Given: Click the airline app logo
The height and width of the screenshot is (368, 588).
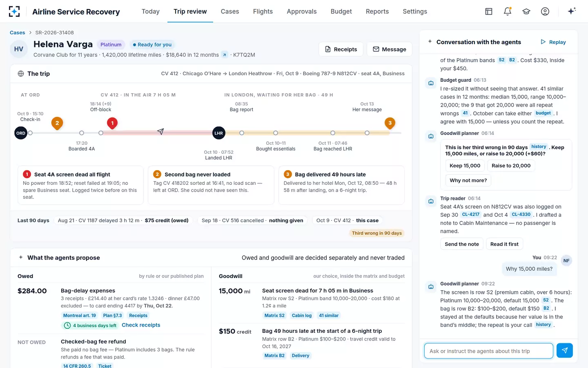Looking at the screenshot, I should pos(14,11).
